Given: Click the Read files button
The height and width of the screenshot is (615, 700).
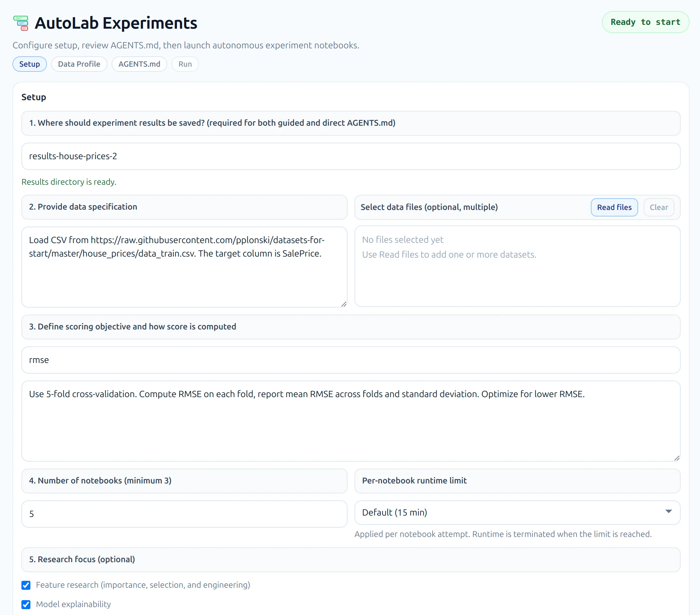Looking at the screenshot, I should 614,207.
